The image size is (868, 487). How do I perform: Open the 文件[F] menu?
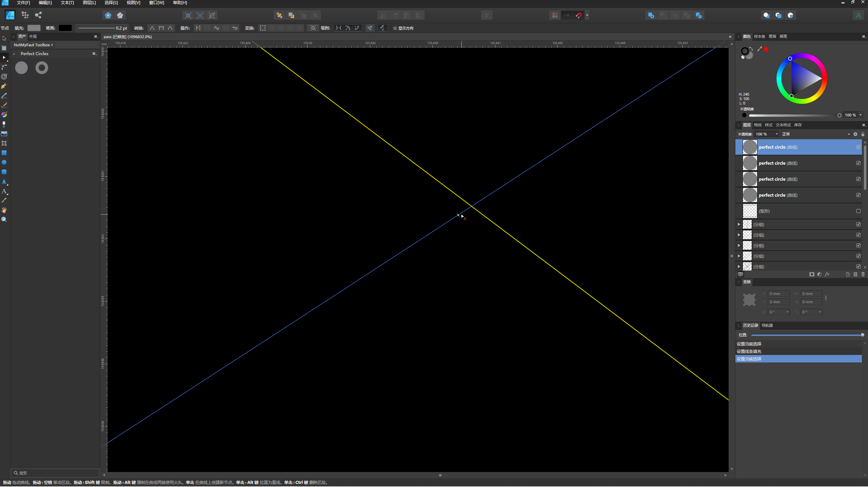(22, 3)
